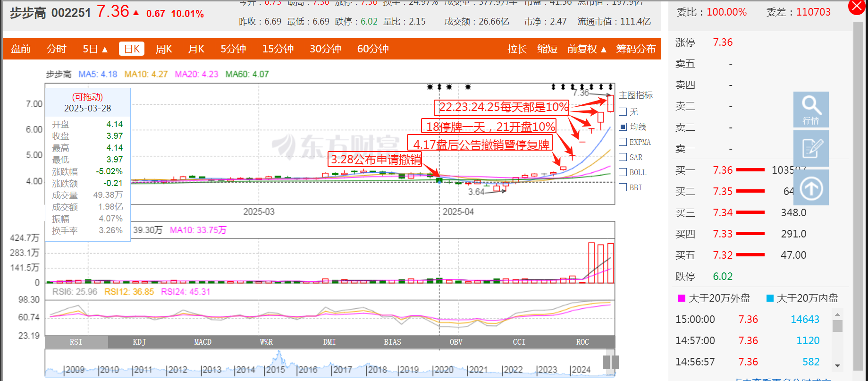Screen dimensions: 868x381
Task: Open 筹码分布 view
Action: (636, 49)
